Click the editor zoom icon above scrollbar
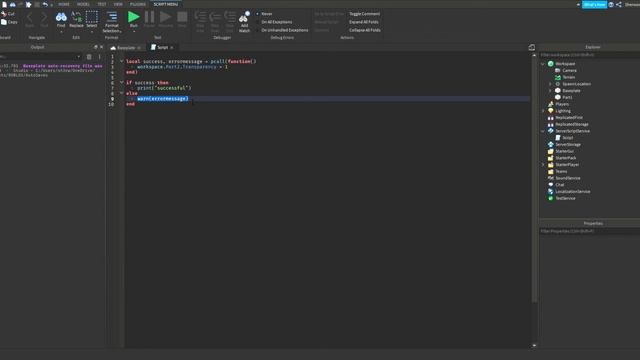Viewport: 640px width, 360px height. [x=531, y=47]
